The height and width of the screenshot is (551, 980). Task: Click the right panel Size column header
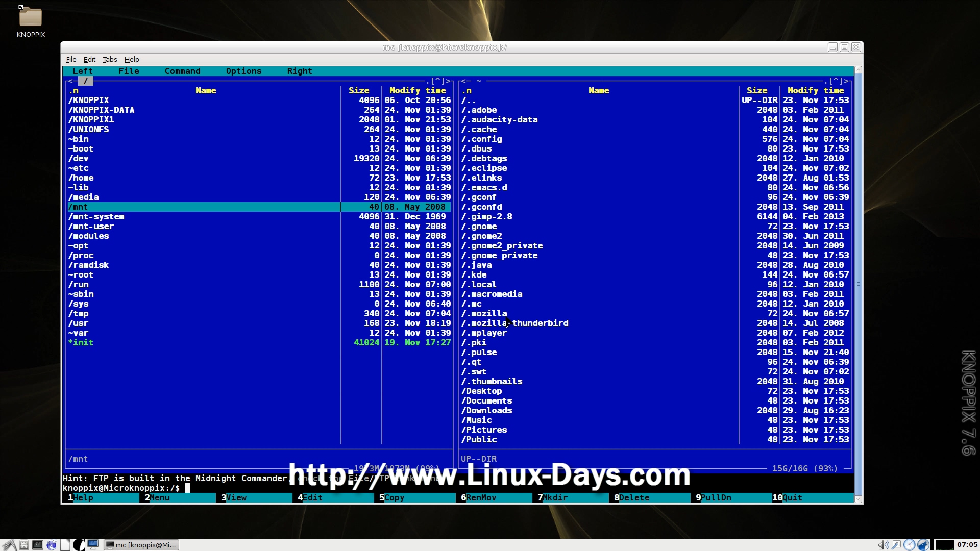coord(757,90)
